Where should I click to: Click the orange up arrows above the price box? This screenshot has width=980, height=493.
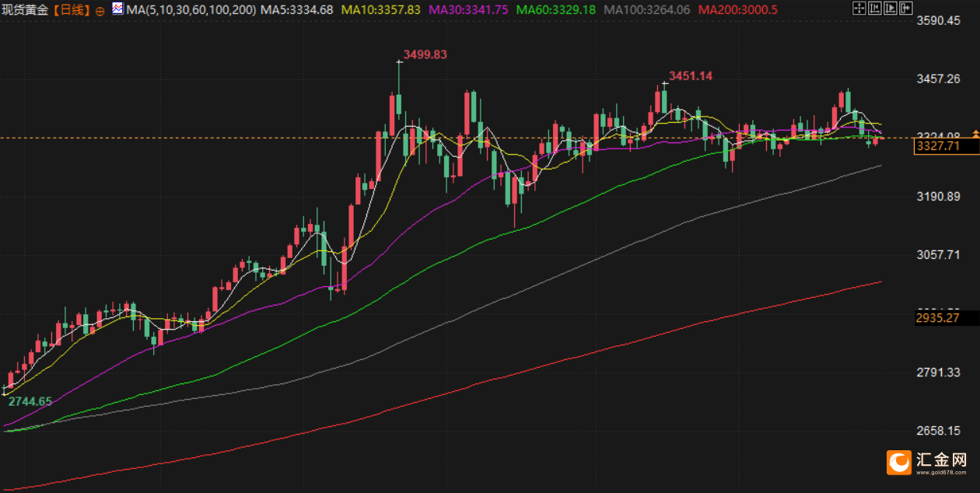tap(975, 135)
